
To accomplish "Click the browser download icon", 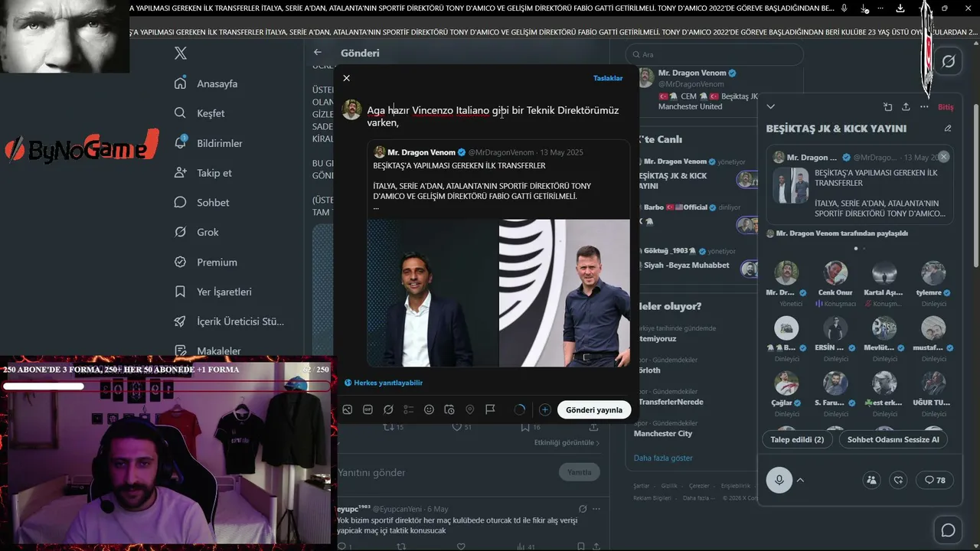I will 900,8.
